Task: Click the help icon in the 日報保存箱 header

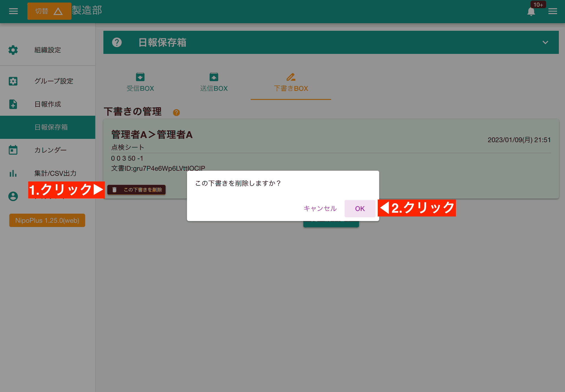Action: click(116, 42)
